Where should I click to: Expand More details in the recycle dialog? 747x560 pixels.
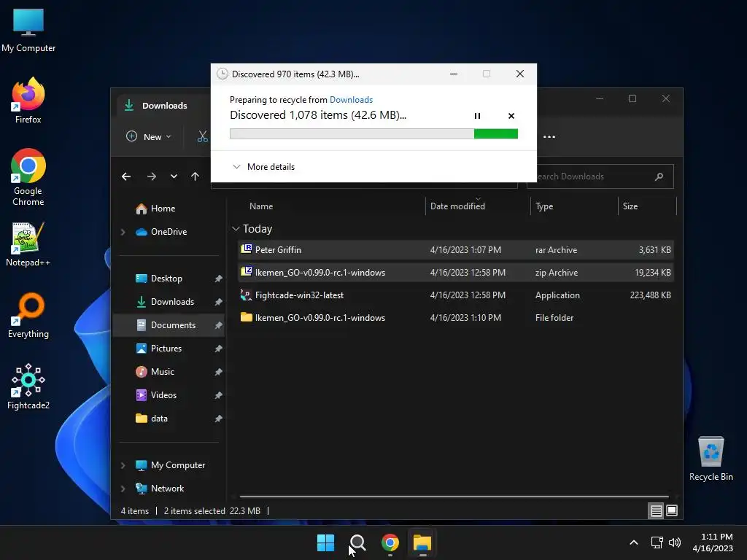click(263, 167)
